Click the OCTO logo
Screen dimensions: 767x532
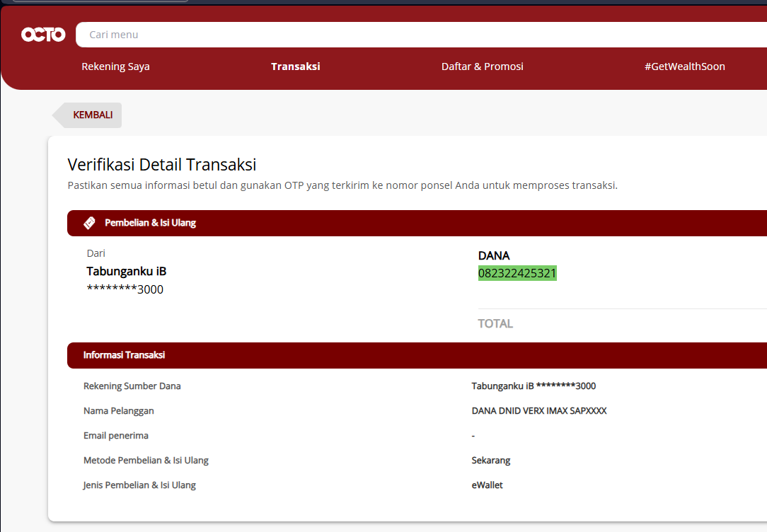coord(43,34)
